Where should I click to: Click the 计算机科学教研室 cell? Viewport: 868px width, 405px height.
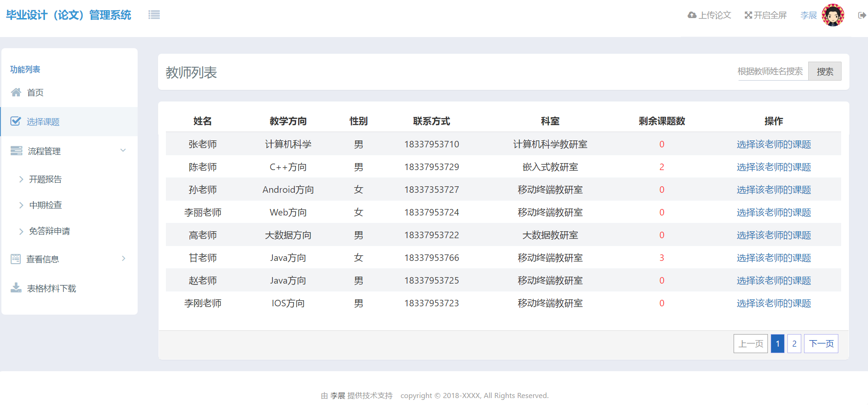tap(550, 144)
